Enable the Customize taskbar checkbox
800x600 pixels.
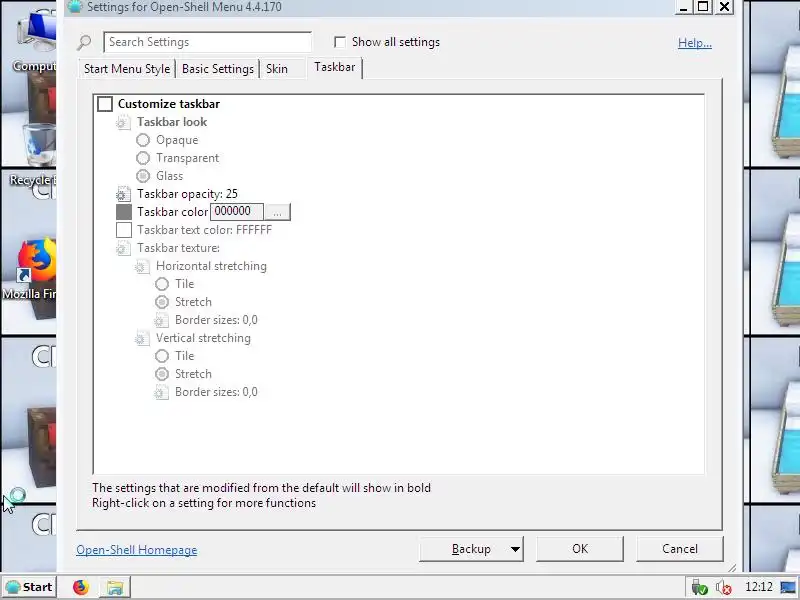pyautogui.click(x=105, y=104)
